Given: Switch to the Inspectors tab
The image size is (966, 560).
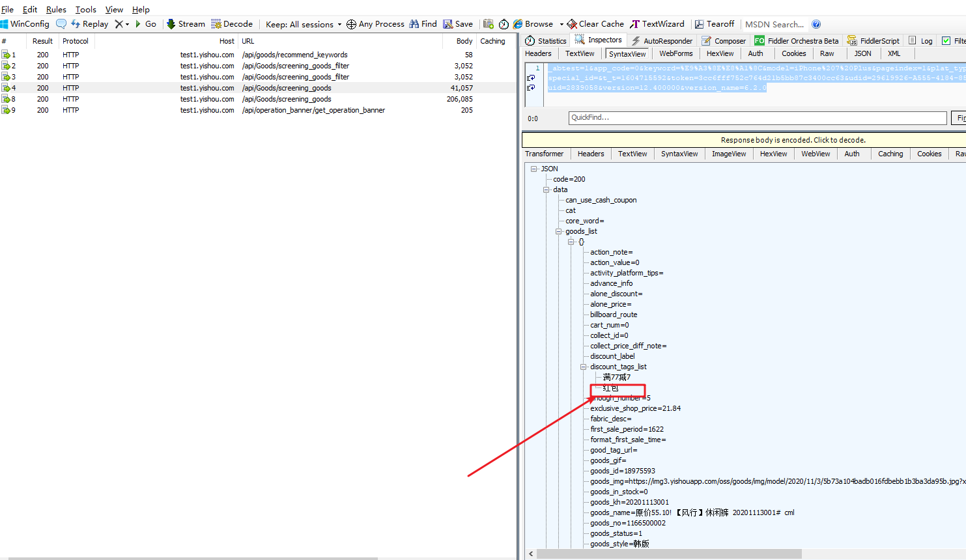Looking at the screenshot, I should (x=598, y=40).
